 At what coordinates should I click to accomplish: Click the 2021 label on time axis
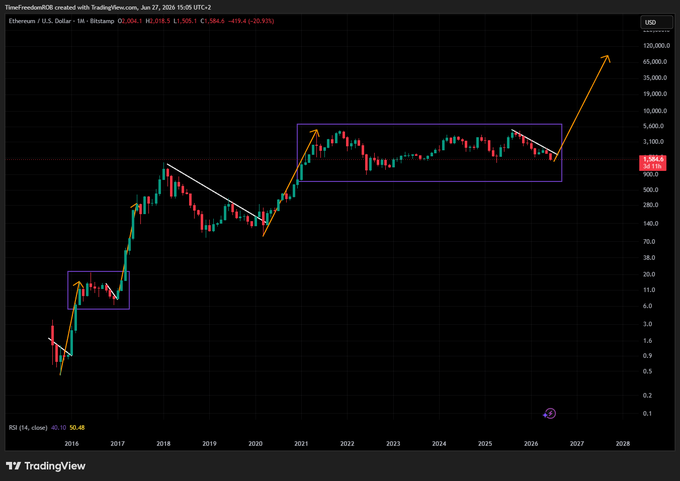tap(301, 444)
